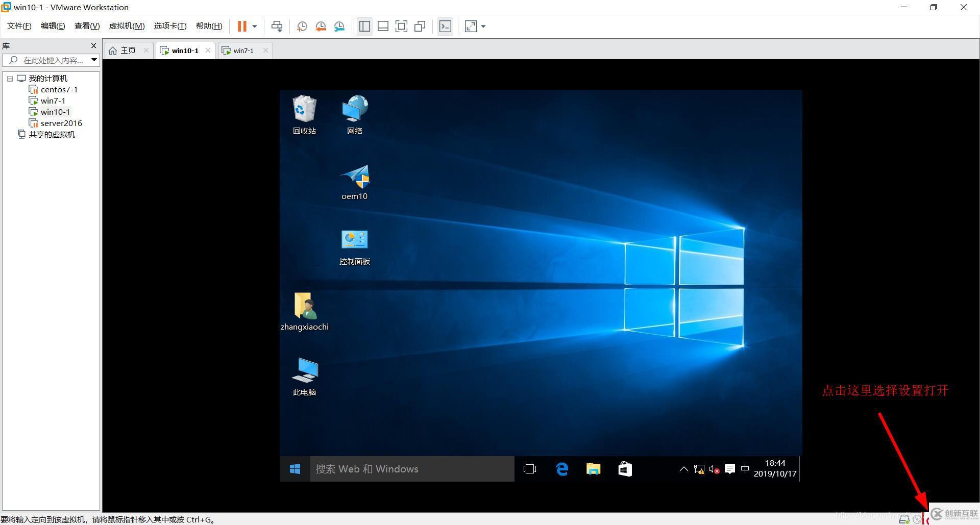Click the zhangxiaochi user folder icon

pos(305,312)
